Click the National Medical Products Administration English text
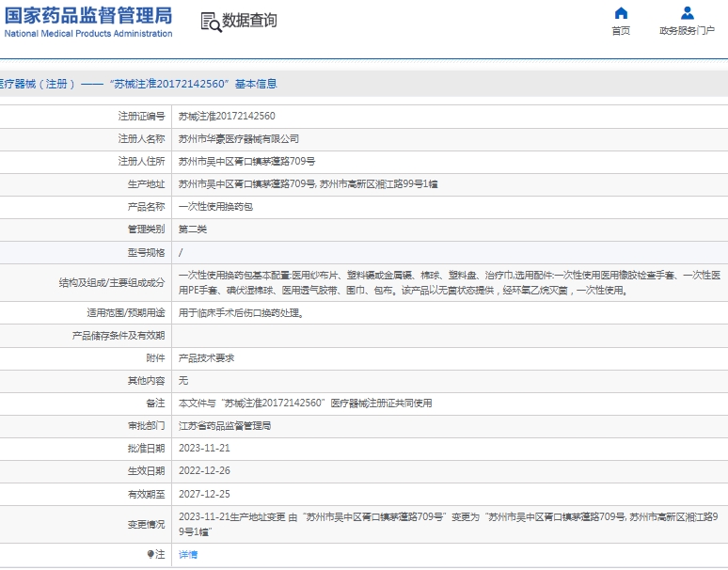The width and height of the screenshot is (728, 570). coord(88,34)
